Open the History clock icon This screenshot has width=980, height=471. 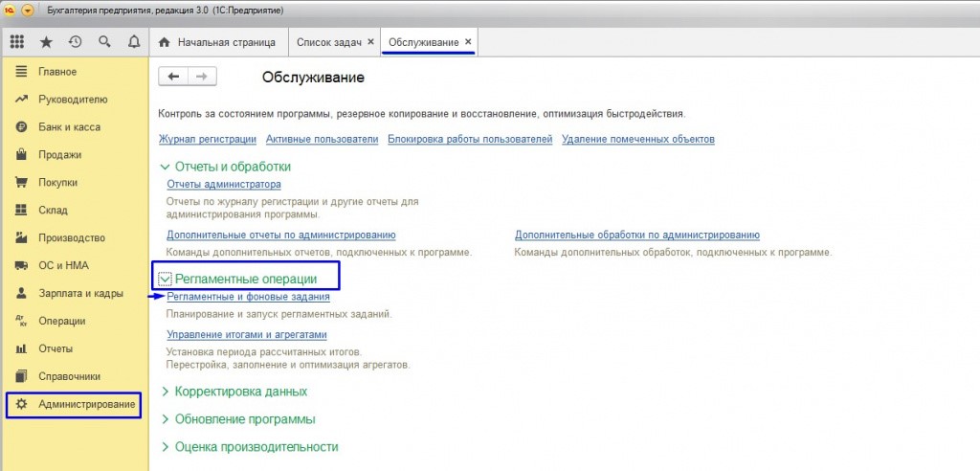click(75, 42)
